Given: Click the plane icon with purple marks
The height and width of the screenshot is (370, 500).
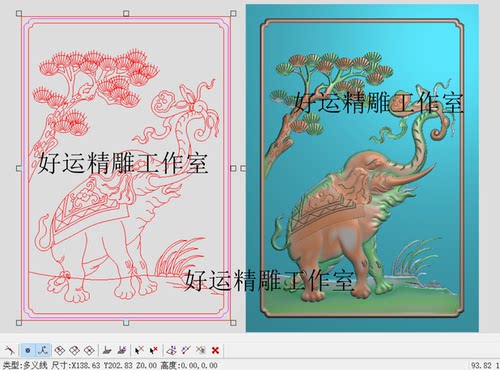Looking at the screenshot, I should pos(122,350).
